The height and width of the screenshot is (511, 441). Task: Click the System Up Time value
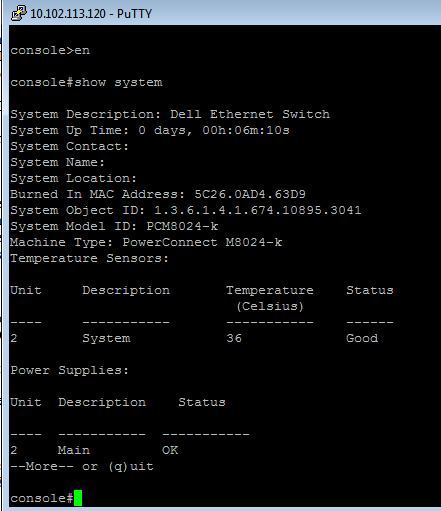[x=214, y=130]
